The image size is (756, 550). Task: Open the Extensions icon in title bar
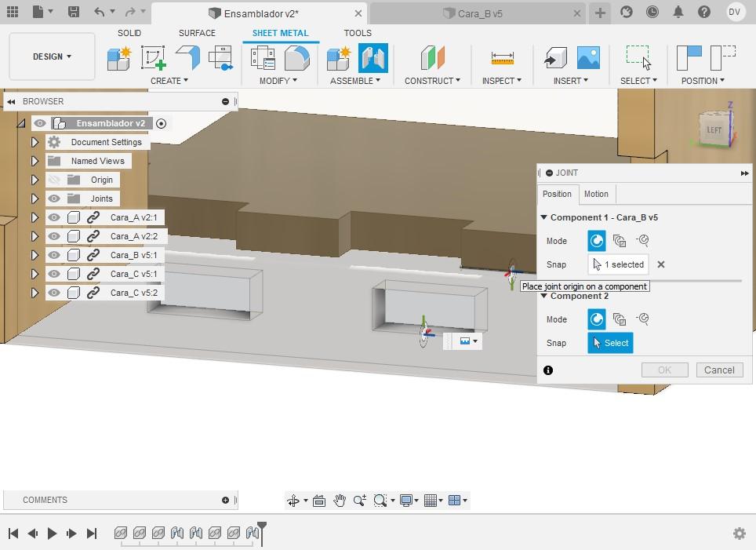click(627, 12)
